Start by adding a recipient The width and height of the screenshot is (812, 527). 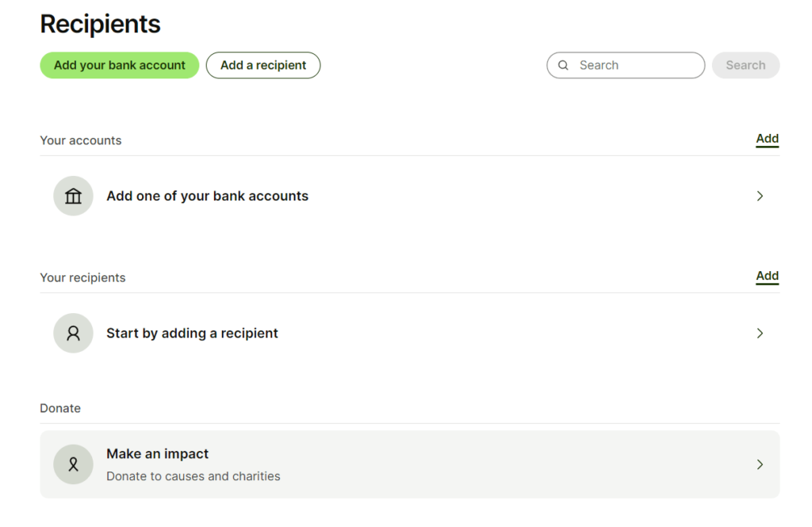coord(192,333)
